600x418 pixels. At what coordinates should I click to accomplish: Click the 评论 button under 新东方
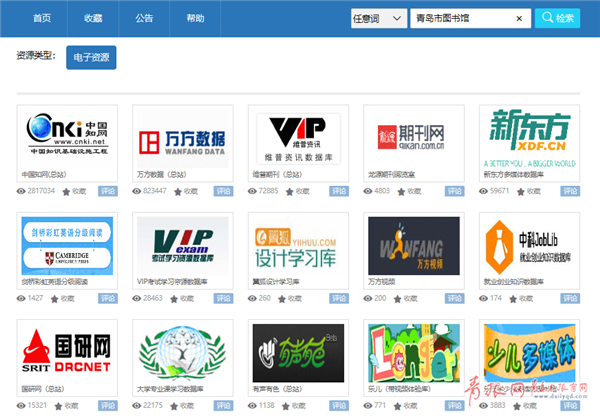tap(570, 190)
